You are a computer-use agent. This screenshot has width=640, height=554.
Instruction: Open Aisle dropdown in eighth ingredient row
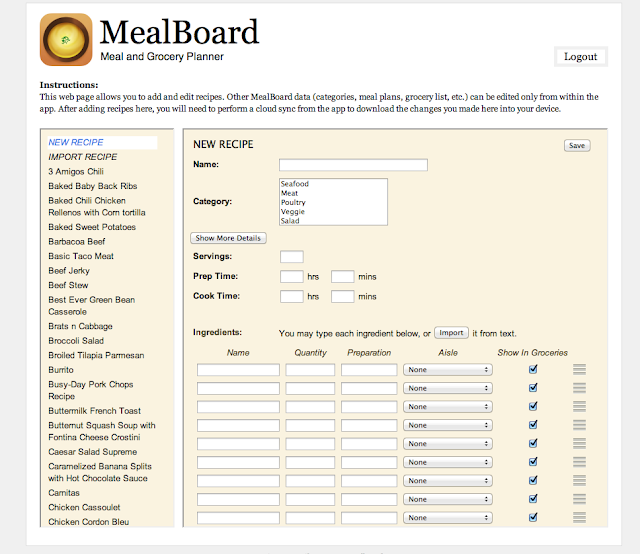pos(448,499)
